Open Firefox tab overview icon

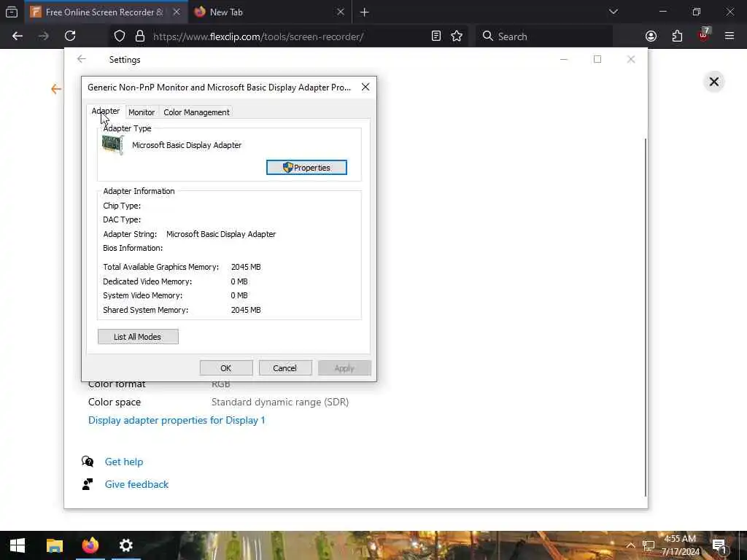tap(12, 12)
